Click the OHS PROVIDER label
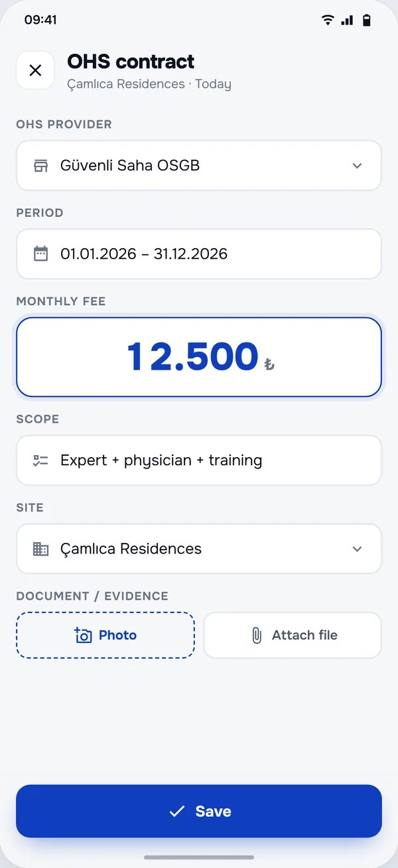The height and width of the screenshot is (868, 398). tap(64, 125)
